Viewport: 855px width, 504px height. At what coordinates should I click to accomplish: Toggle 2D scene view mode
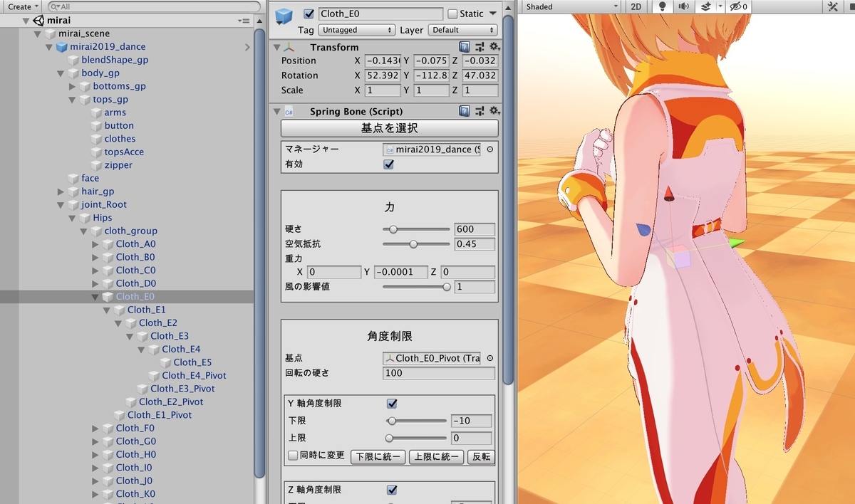(636, 6)
